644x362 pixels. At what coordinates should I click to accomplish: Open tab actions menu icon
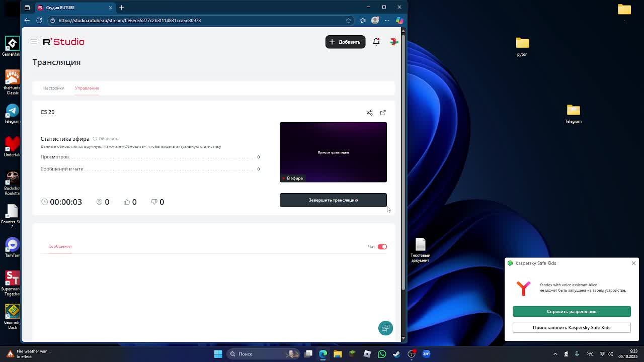pos(27,8)
